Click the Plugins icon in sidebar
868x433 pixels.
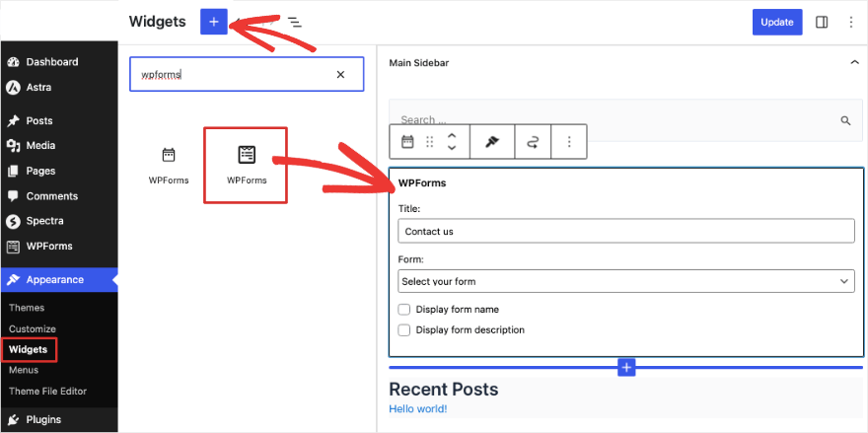13,420
